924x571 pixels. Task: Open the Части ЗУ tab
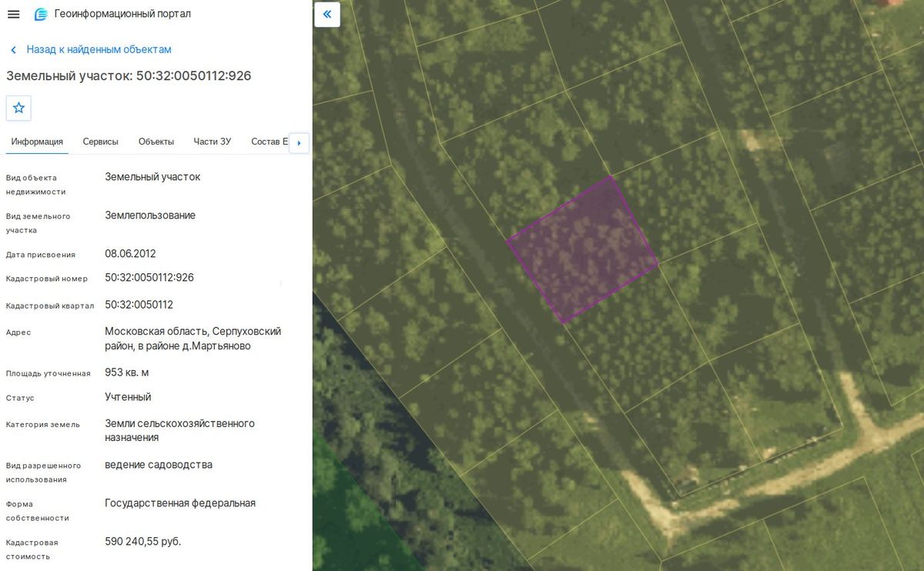213,142
